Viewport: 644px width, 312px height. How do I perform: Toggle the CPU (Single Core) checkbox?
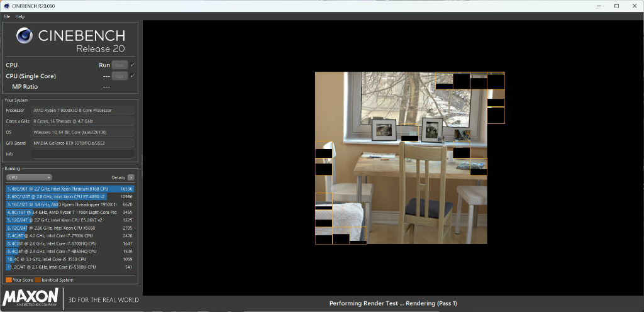(x=132, y=76)
